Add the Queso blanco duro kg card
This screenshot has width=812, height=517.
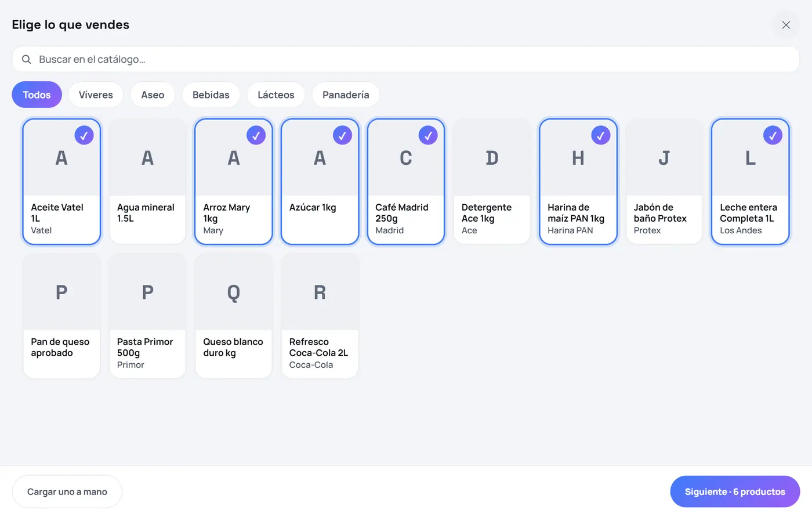pyautogui.click(x=234, y=316)
